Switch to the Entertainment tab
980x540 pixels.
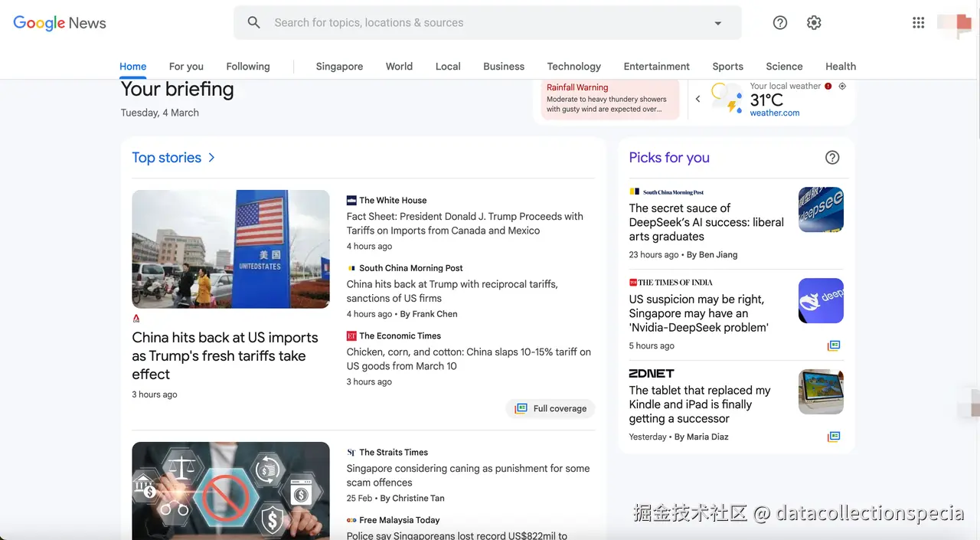(x=656, y=67)
